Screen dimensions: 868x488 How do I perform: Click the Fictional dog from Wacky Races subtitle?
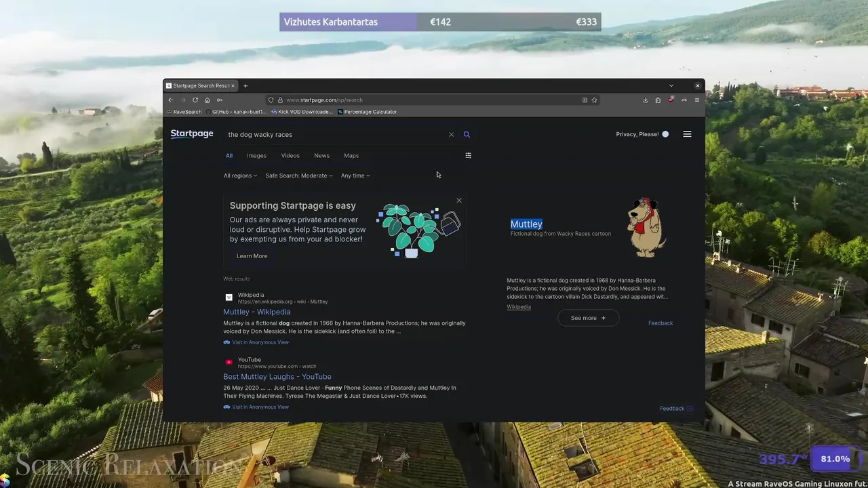point(561,234)
